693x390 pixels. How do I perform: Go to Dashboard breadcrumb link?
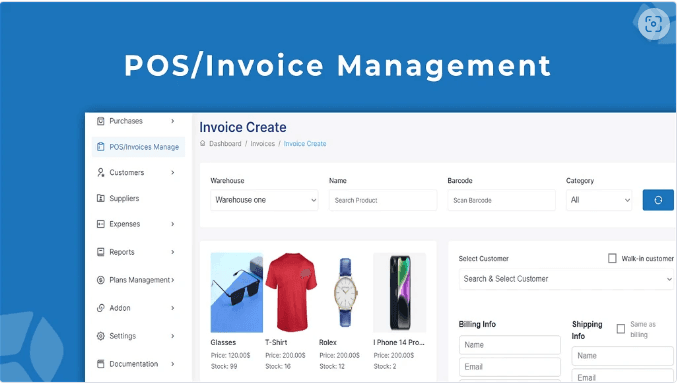coord(225,144)
